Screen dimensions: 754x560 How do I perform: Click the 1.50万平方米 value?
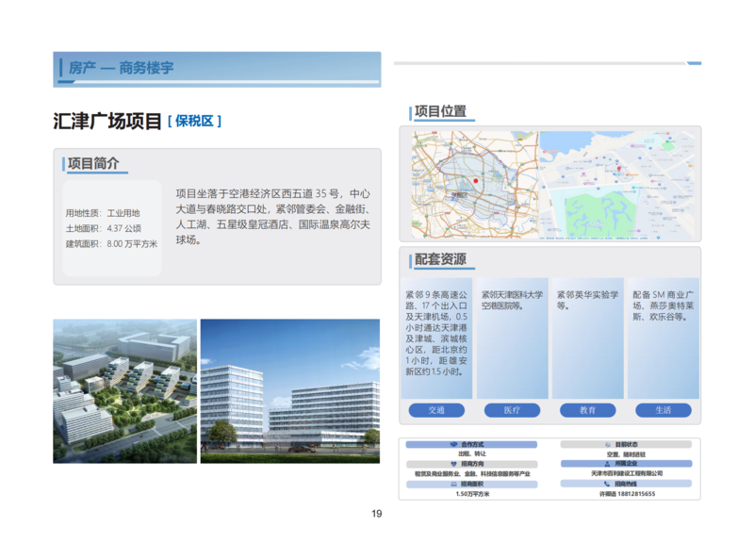[x=472, y=494]
